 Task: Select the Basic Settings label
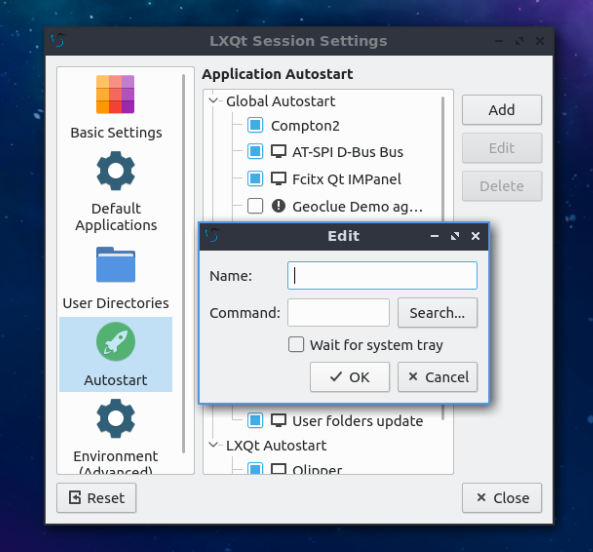tap(116, 133)
